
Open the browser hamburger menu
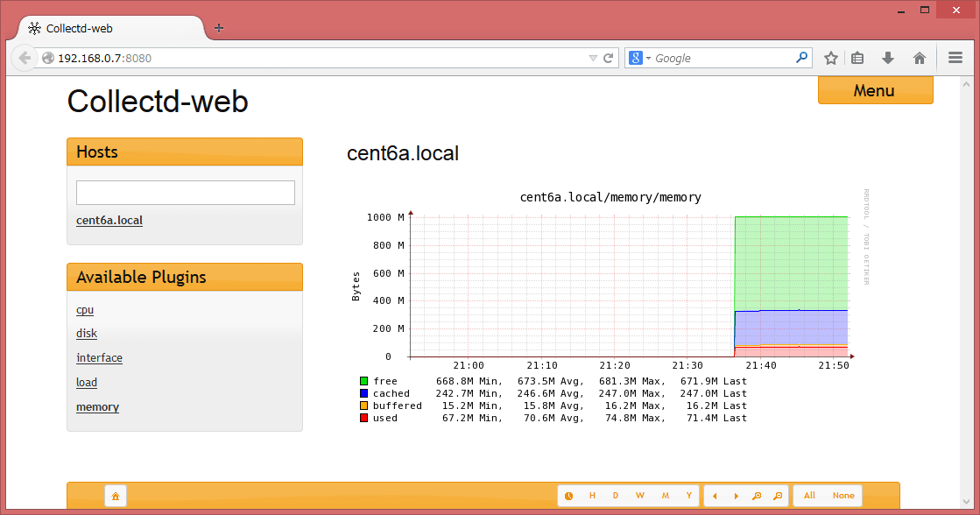pos(955,58)
